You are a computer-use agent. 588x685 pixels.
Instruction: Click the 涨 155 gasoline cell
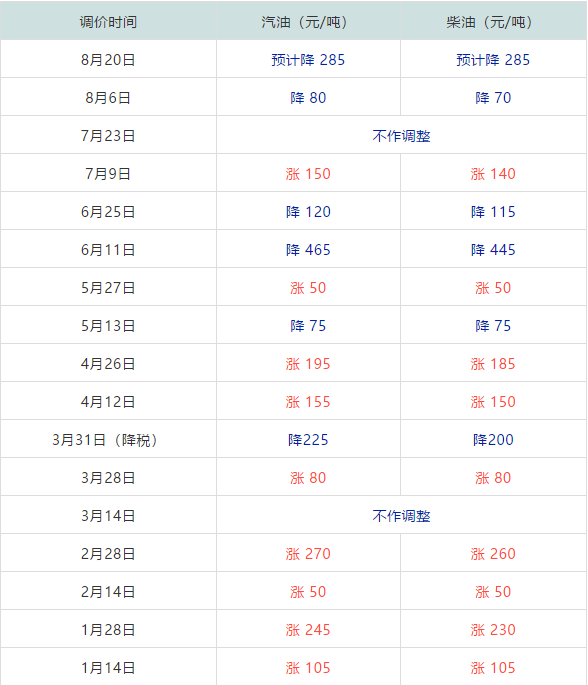[x=308, y=402]
